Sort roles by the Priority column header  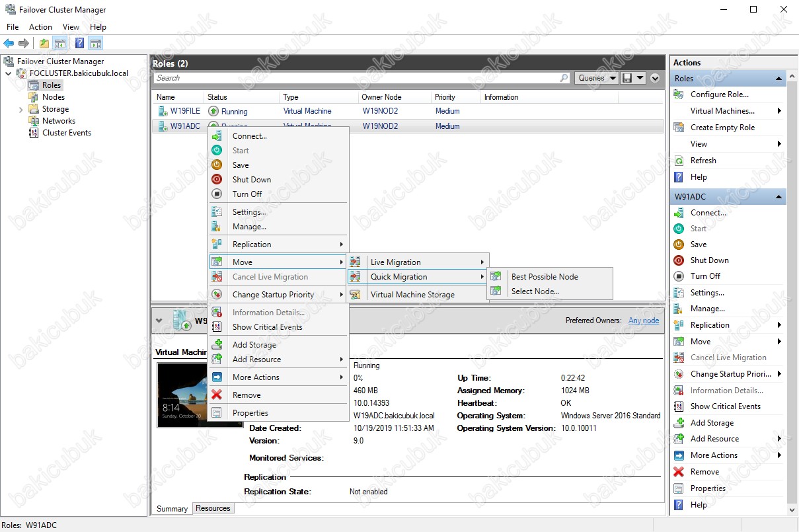455,97
